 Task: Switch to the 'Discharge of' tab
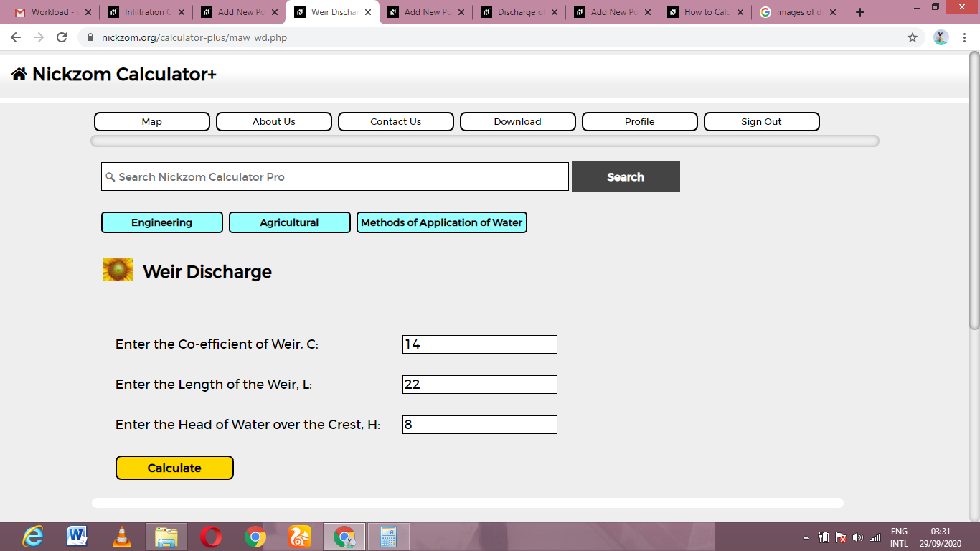point(519,12)
